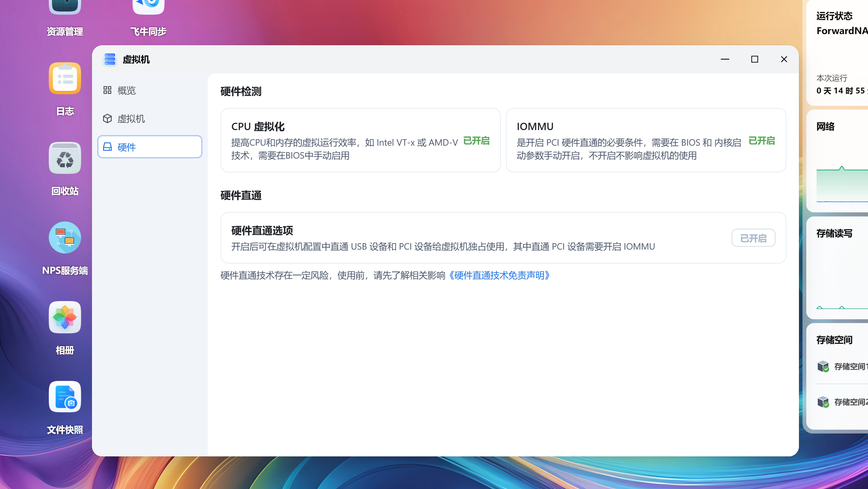Disable 硬件直通选项 via its 已开启 button
868x489 pixels.
(x=753, y=238)
